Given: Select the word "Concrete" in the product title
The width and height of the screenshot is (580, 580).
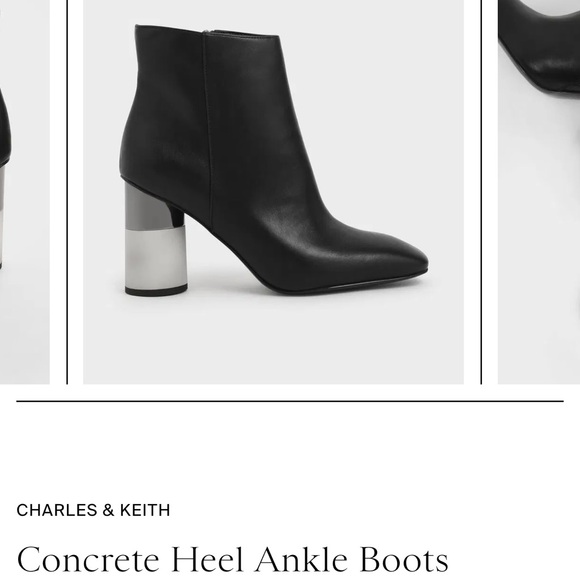Looking at the screenshot, I should pos(88,560).
